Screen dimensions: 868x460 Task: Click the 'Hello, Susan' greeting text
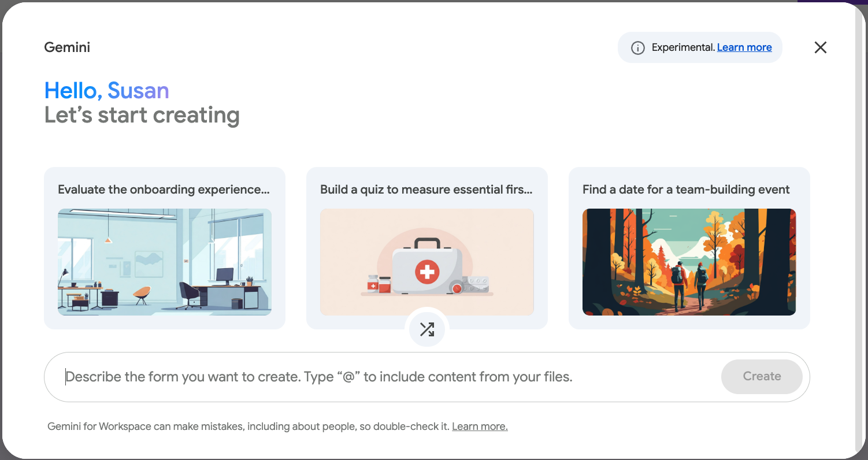(x=106, y=90)
